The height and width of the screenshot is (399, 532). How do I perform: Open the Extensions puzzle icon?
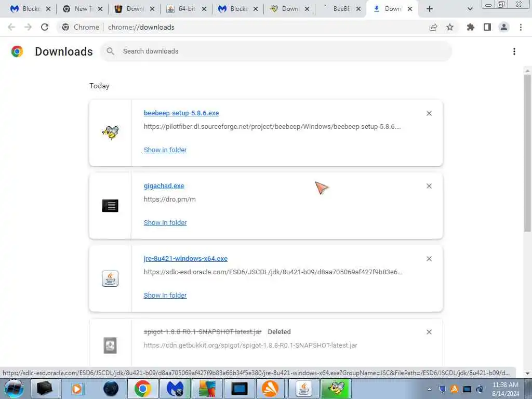click(471, 27)
